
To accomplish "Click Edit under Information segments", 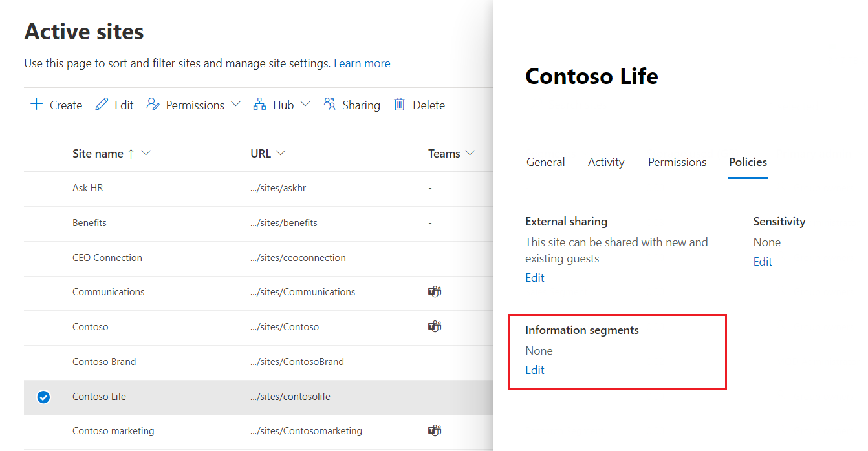I will click(535, 370).
